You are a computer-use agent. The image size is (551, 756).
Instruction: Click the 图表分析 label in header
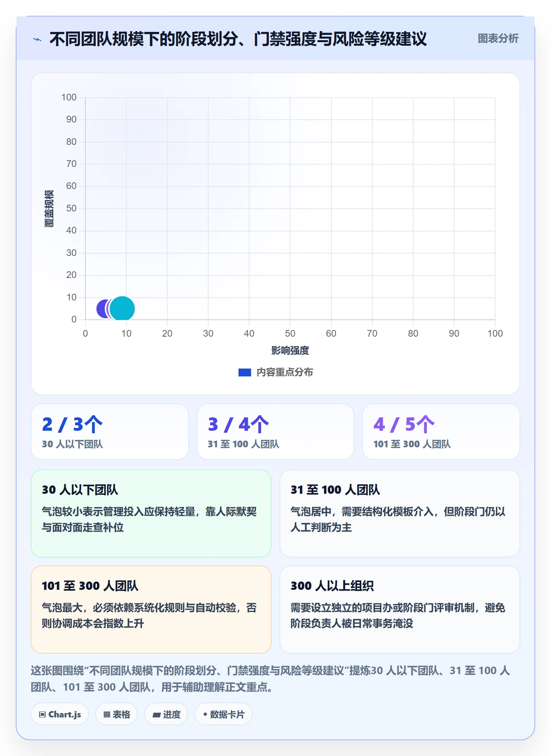click(498, 38)
